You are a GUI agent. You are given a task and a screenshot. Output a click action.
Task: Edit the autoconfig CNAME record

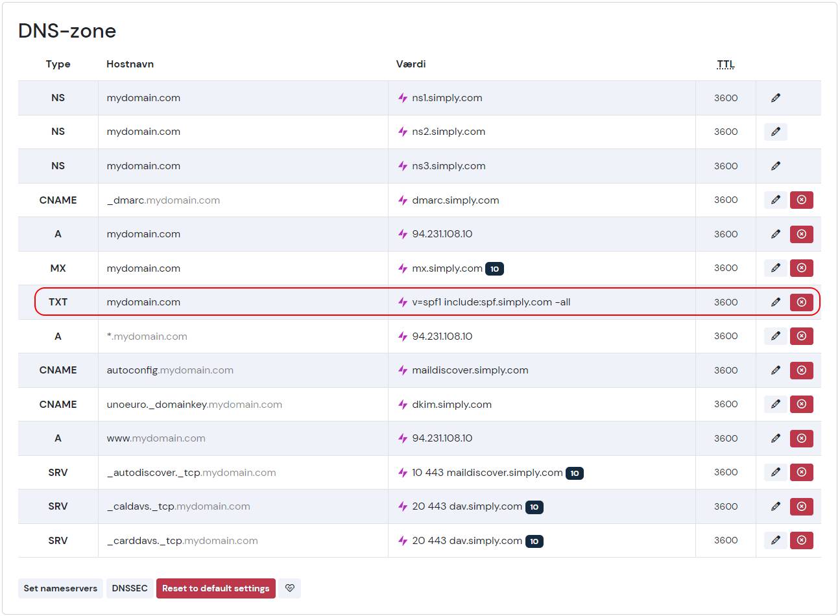click(x=775, y=370)
